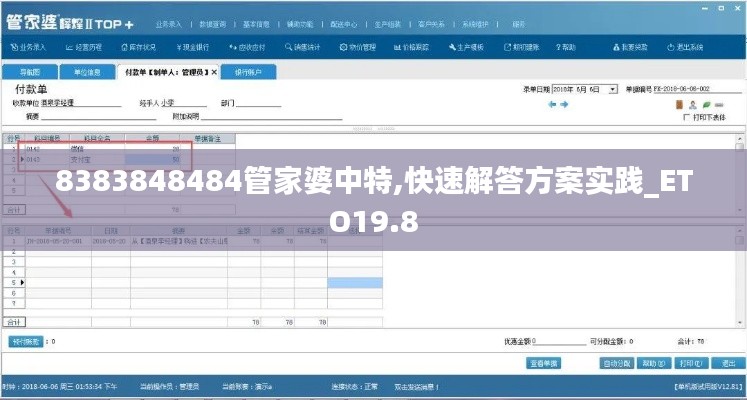Open 期初建账 in the blue toolbar
Screen dimensions: 747x400
521,48
